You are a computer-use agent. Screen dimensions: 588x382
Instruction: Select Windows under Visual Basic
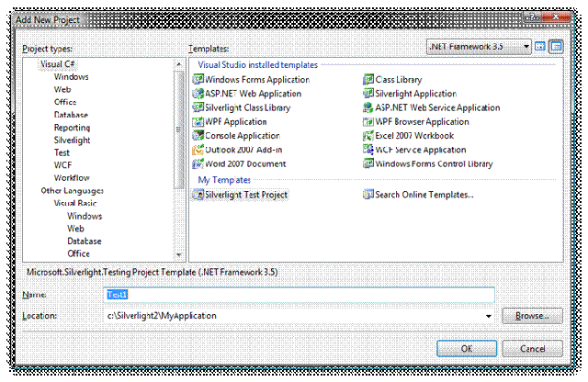tap(85, 216)
